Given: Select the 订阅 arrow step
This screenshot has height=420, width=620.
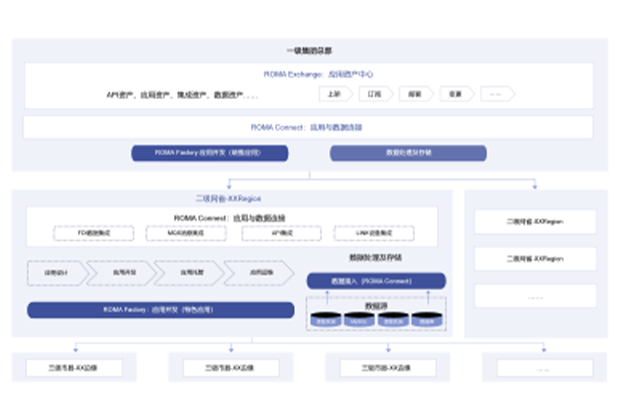Looking at the screenshot, I should click(376, 94).
